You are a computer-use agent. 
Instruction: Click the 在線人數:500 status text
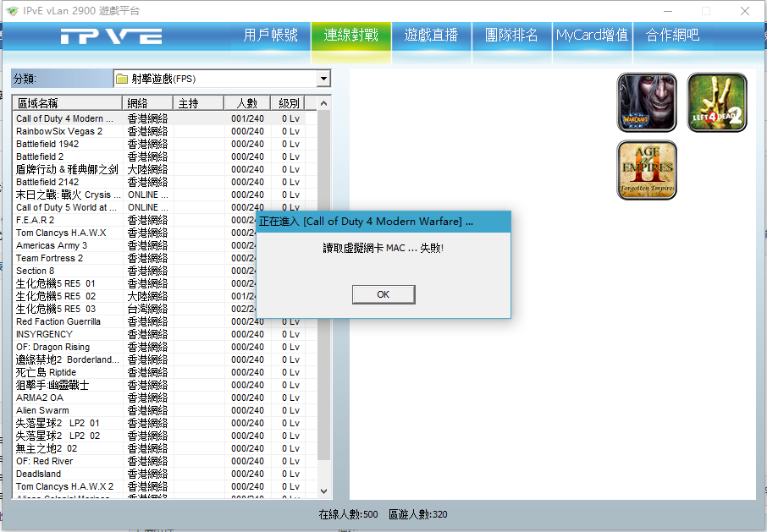348,514
